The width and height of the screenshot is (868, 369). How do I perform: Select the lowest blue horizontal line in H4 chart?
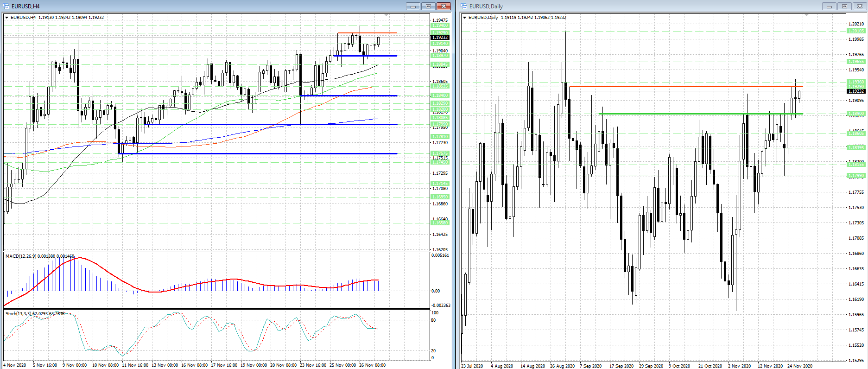click(258, 153)
